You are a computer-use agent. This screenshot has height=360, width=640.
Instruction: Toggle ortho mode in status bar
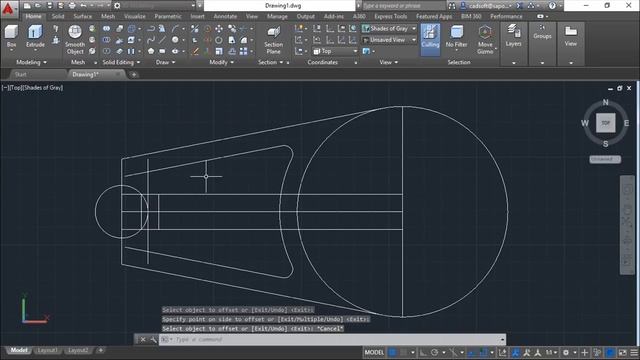[423, 352]
